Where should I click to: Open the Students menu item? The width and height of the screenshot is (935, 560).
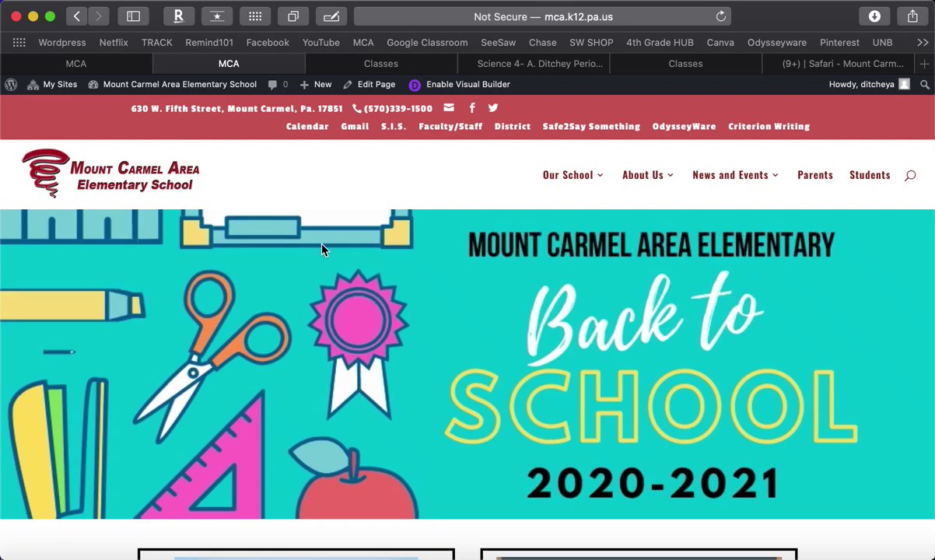(x=870, y=175)
